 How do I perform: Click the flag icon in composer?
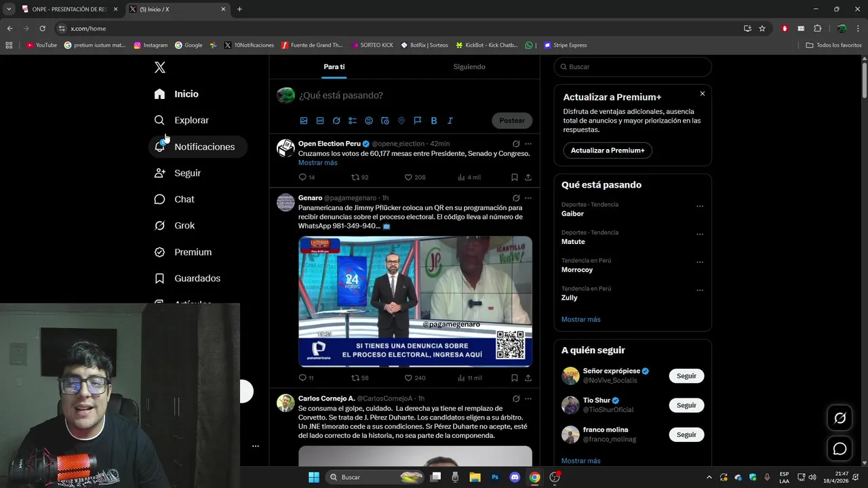(418, 121)
